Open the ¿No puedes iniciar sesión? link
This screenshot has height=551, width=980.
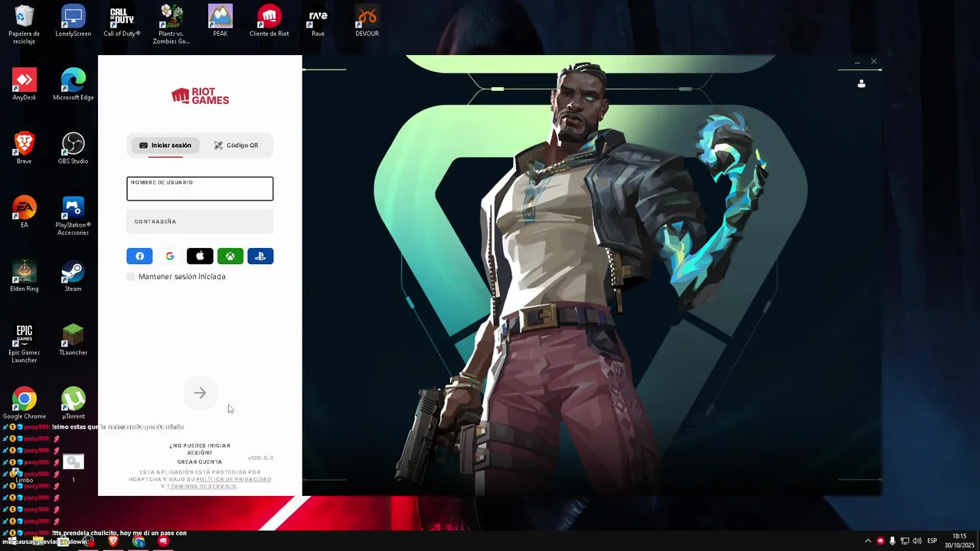click(x=200, y=448)
